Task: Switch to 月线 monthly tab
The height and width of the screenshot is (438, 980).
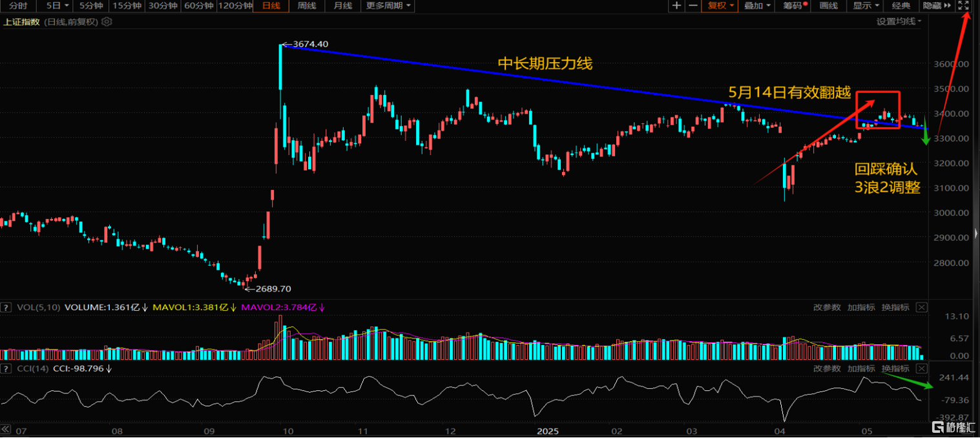Action: 342,6
